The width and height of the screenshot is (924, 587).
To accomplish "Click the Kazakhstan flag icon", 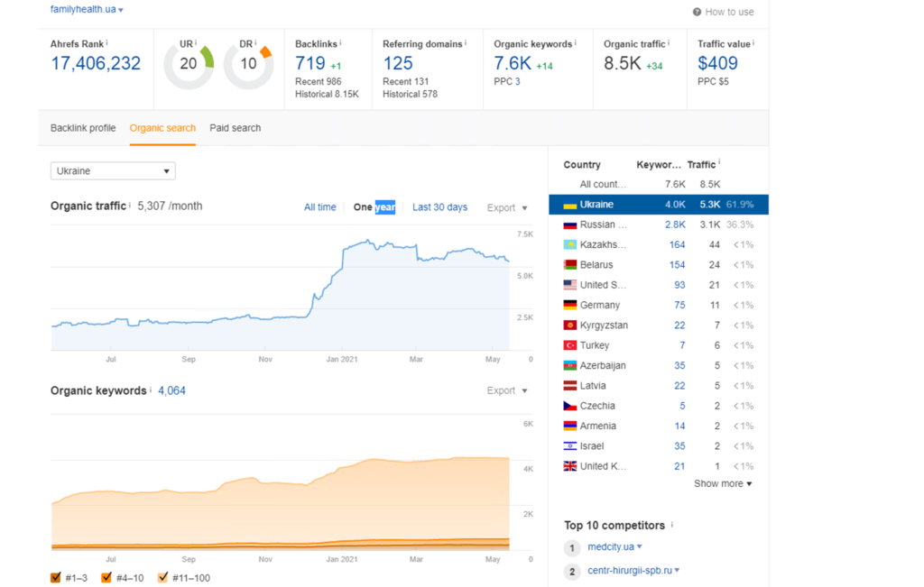I will (x=570, y=245).
